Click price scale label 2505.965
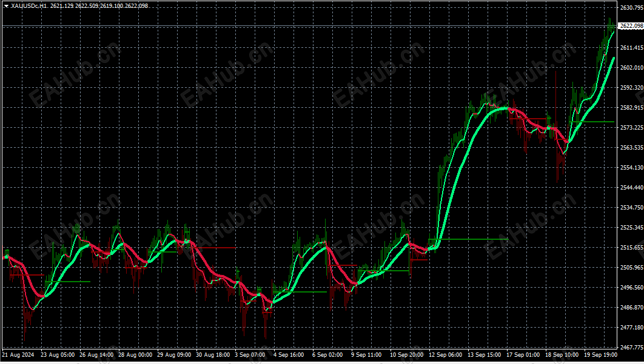Screen dimensions: 644x364 click(632, 267)
